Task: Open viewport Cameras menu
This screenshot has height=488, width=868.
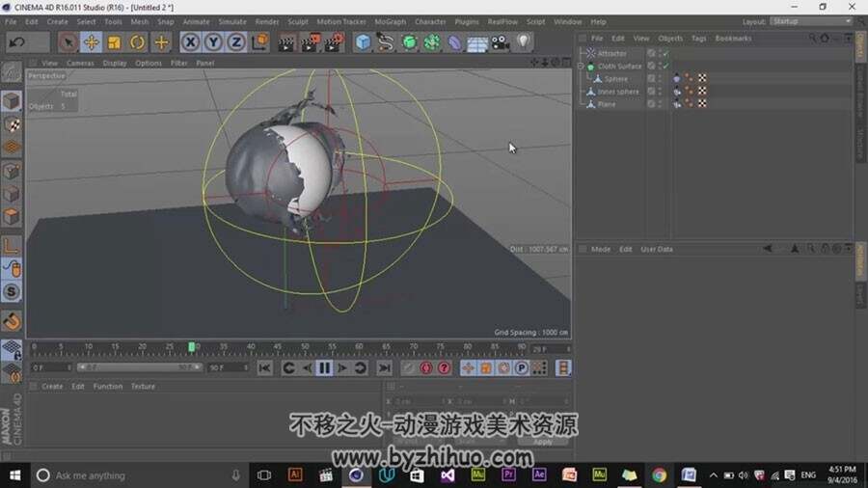Action: click(80, 63)
